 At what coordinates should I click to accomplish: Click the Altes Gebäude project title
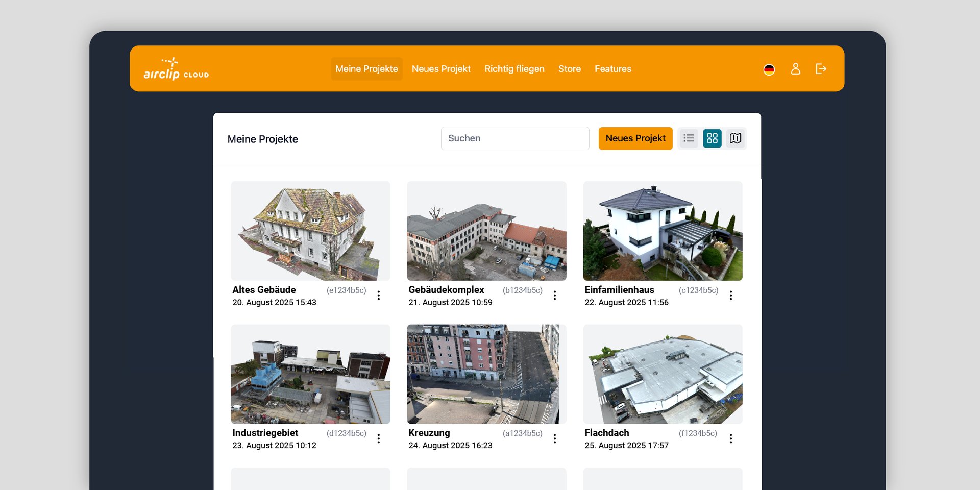coord(264,290)
